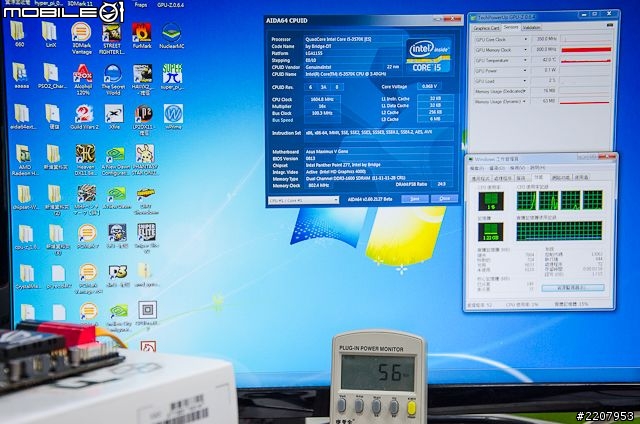The image size is (640, 424).
Task: Open the aida64ext folder
Action: click(21, 117)
